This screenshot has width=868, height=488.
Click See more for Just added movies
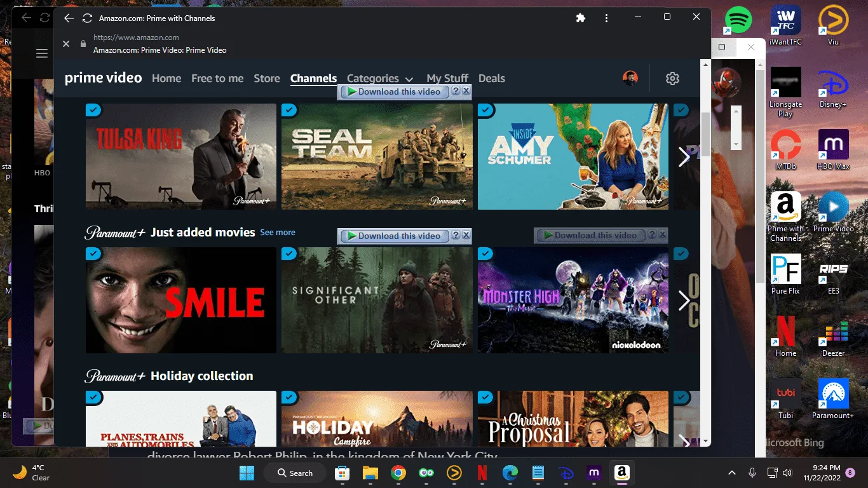tap(278, 233)
